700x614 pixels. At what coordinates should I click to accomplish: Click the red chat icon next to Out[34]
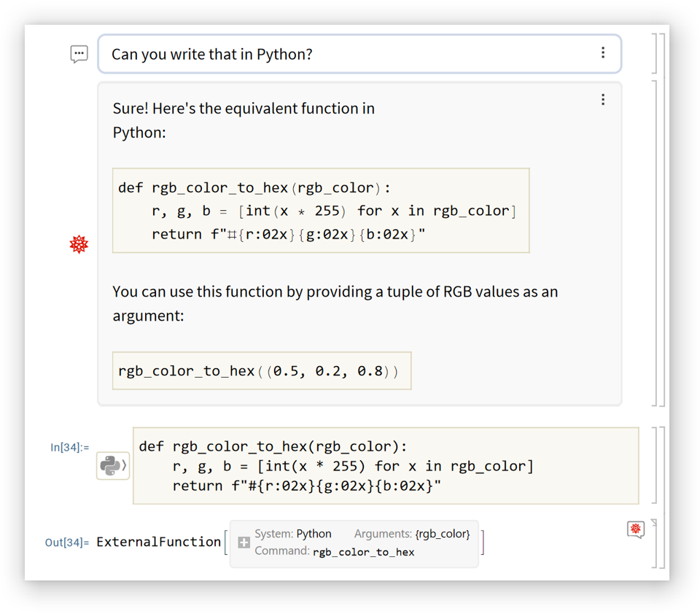[x=636, y=529]
